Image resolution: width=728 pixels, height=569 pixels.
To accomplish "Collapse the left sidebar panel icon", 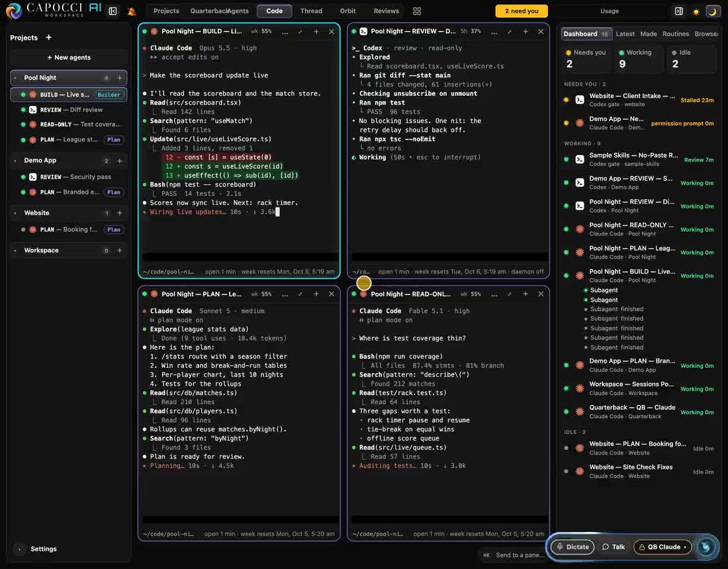I will [113, 11].
